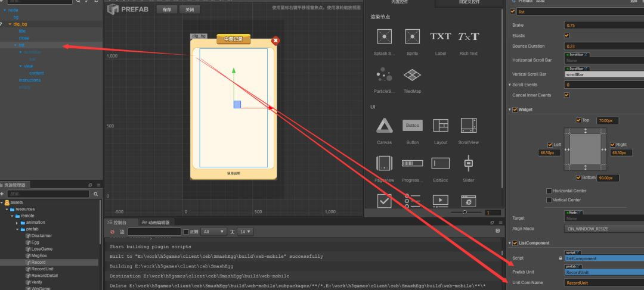Select the ToggleGroup list control icon
644x290 pixels.
point(413,201)
